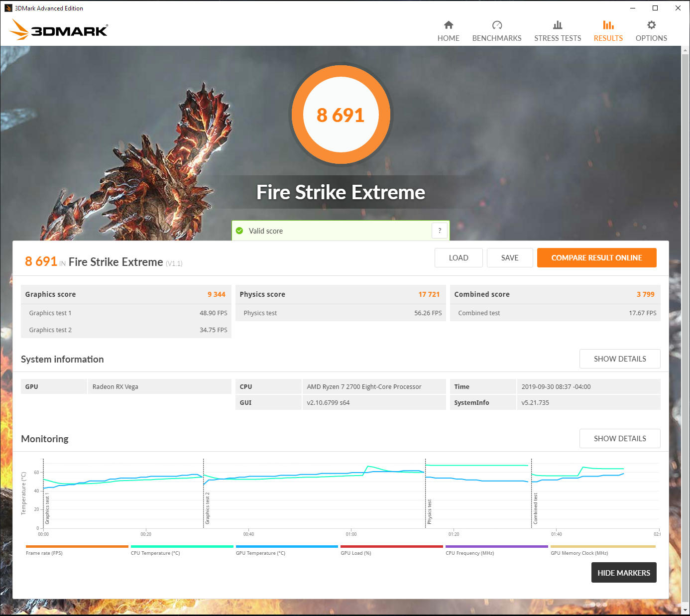Viewport: 690px width, 616px height.
Task: Click the app icon in title bar
Action: click(x=8, y=8)
